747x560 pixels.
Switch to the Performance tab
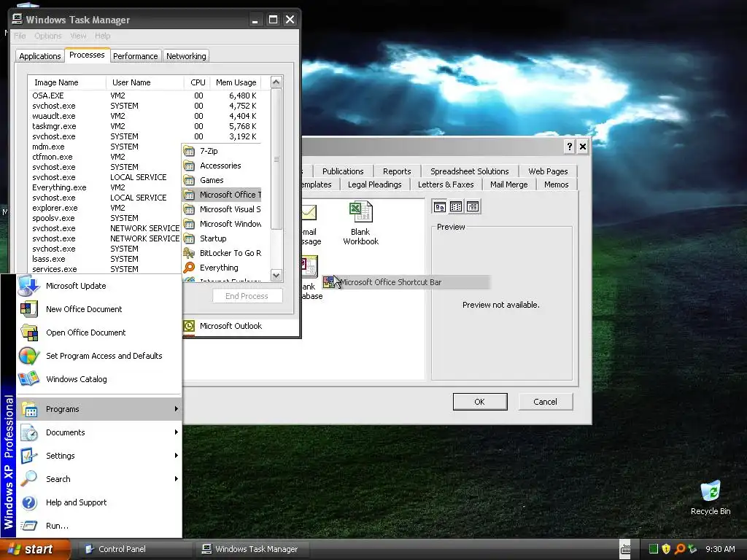click(x=135, y=56)
